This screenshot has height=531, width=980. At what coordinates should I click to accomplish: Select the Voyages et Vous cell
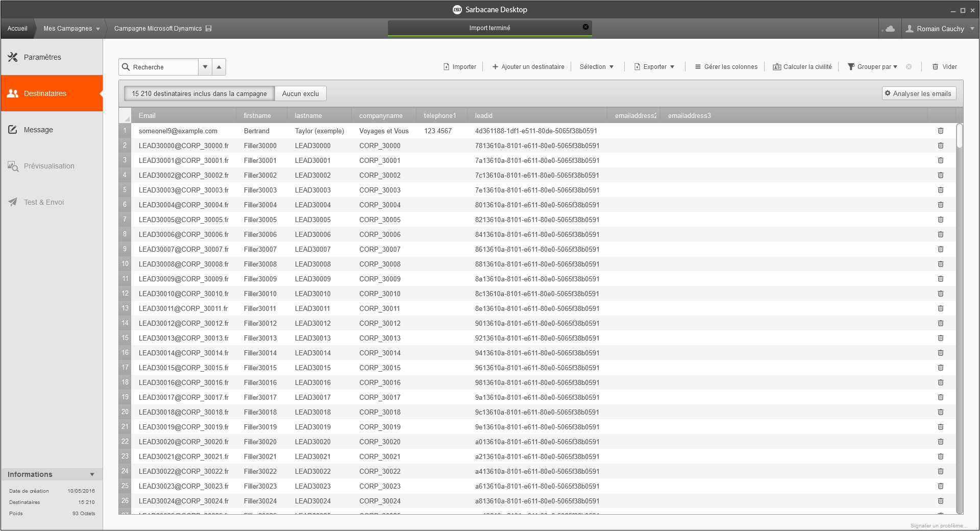[x=384, y=131]
